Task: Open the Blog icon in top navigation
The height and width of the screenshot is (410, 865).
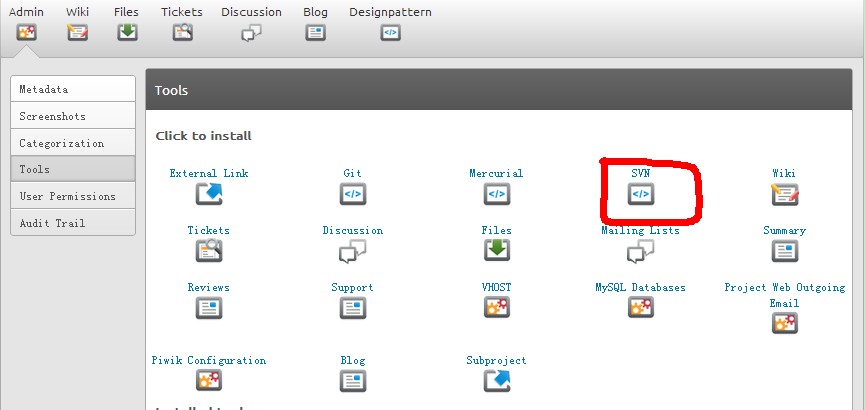Action: click(x=316, y=33)
